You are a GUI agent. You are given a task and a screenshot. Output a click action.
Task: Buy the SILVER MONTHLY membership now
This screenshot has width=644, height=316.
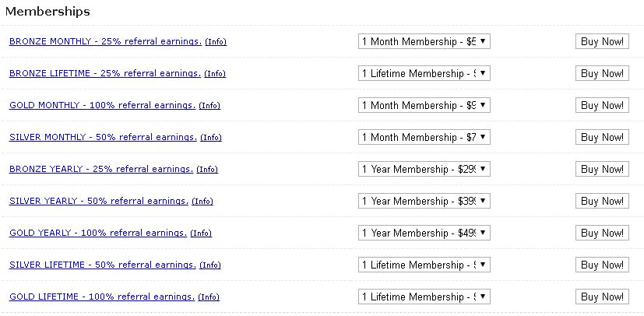tap(602, 137)
